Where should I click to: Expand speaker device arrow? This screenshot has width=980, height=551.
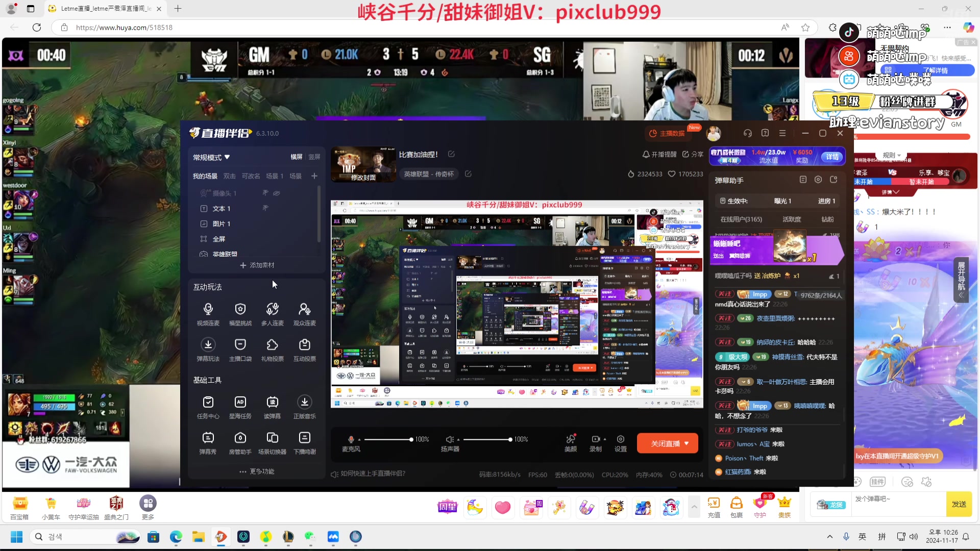pyautogui.click(x=458, y=439)
